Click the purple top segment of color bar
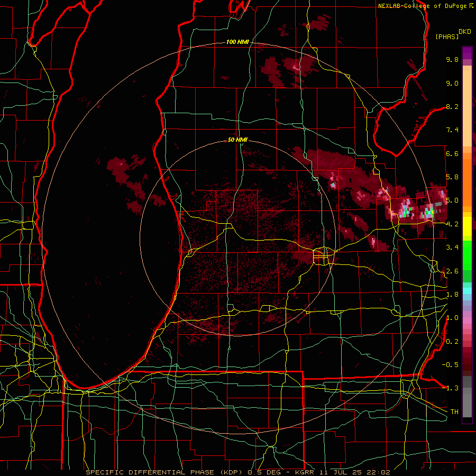476x476 pixels. (x=467, y=53)
